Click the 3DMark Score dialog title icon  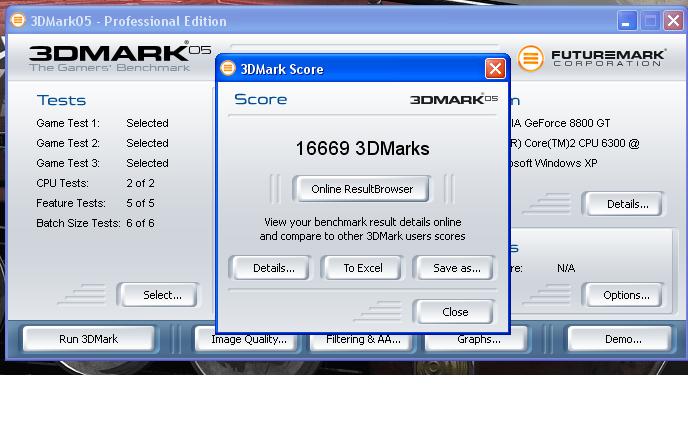coord(228,69)
